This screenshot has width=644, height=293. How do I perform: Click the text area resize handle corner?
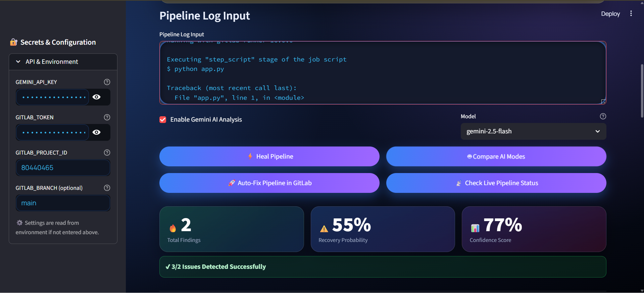coord(603,101)
